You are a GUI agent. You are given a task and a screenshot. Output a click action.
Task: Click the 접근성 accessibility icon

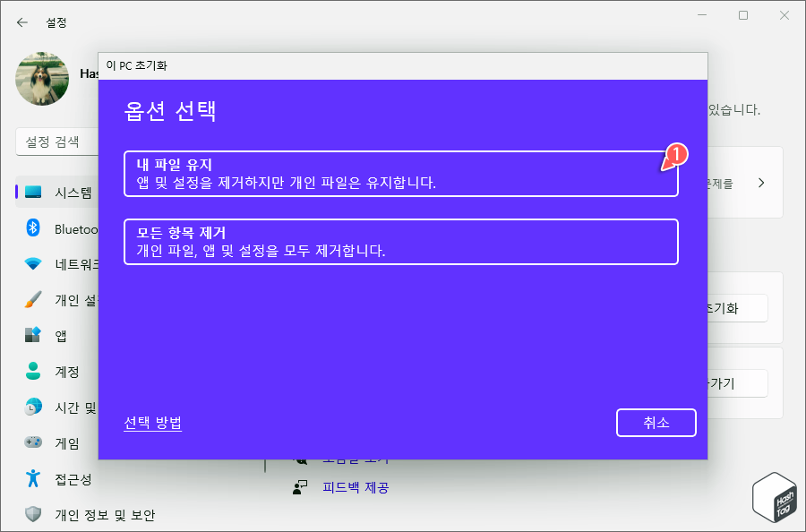(34, 478)
